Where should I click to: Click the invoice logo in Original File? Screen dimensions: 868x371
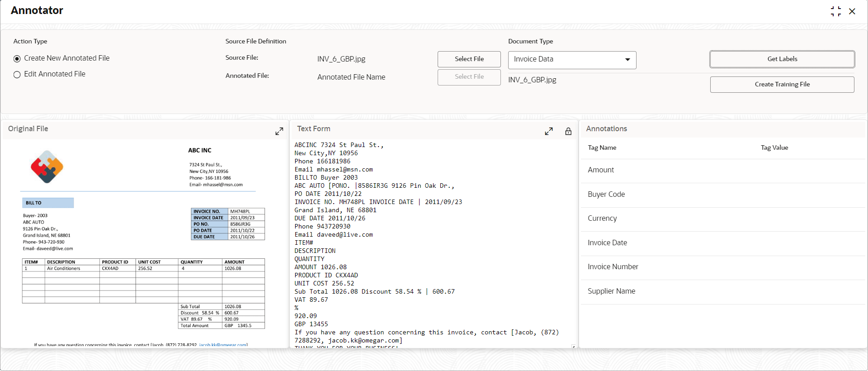tap(47, 167)
